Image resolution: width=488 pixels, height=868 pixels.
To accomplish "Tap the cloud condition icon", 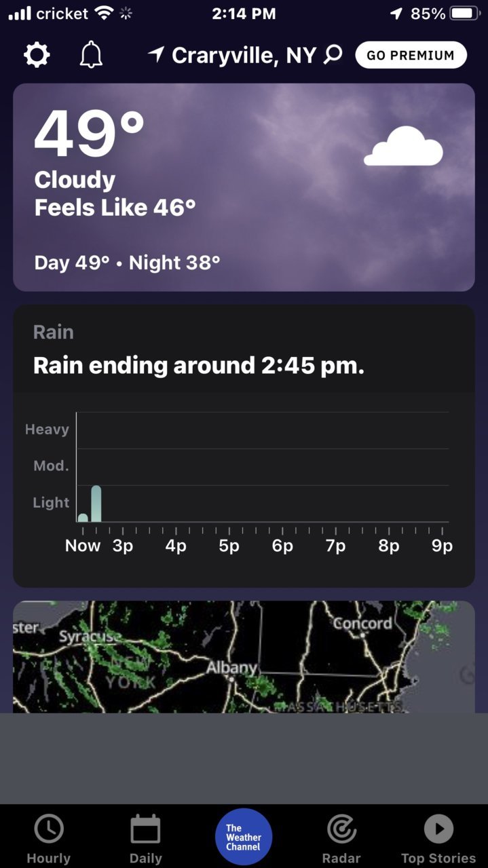I will point(403,146).
